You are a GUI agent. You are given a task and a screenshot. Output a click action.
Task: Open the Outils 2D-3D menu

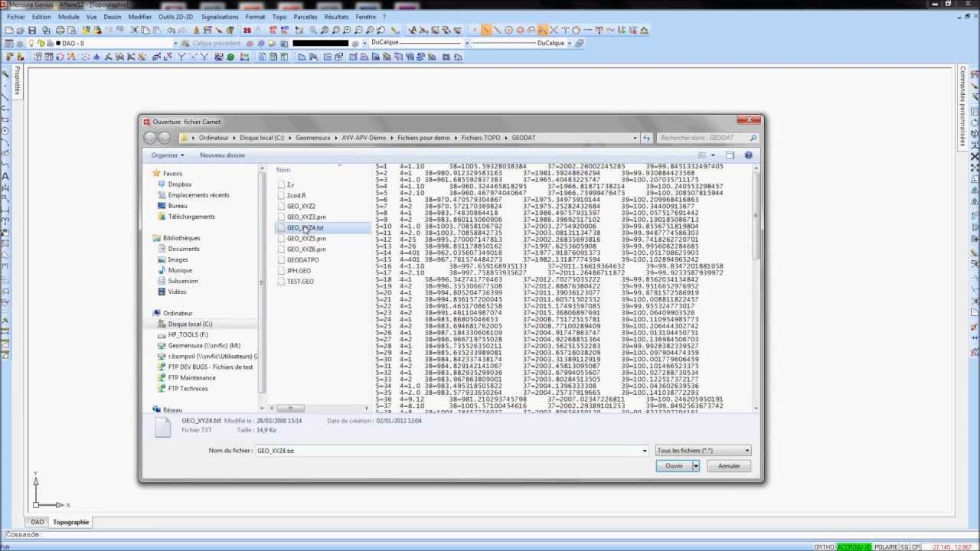176,17
